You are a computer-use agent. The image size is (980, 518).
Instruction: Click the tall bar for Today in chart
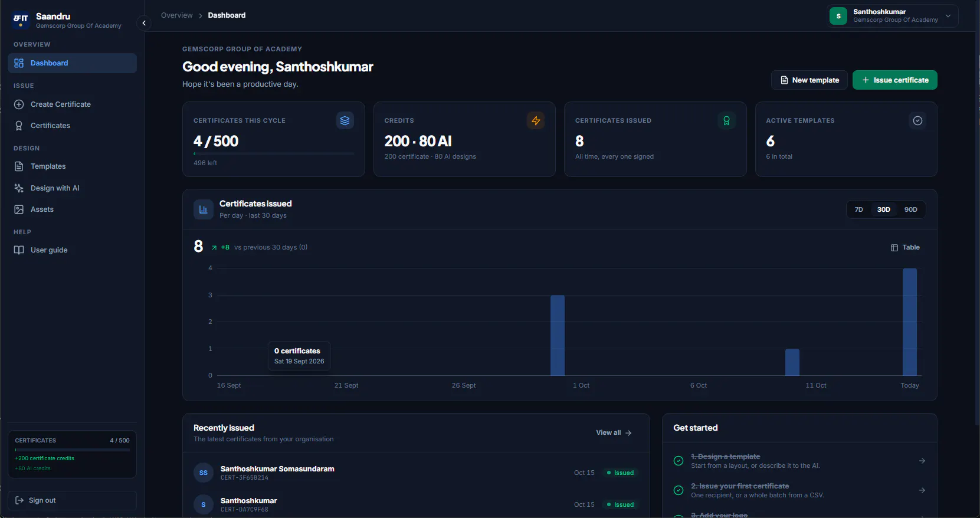910,322
